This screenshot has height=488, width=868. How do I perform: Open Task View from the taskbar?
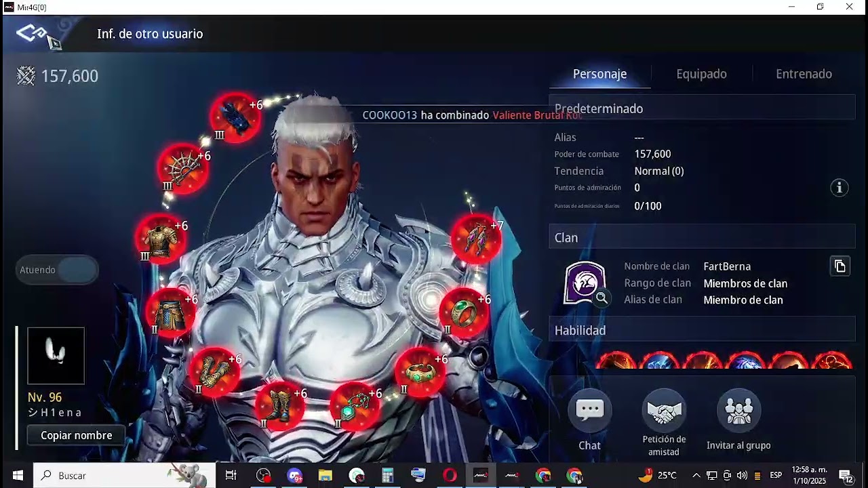[x=231, y=475]
